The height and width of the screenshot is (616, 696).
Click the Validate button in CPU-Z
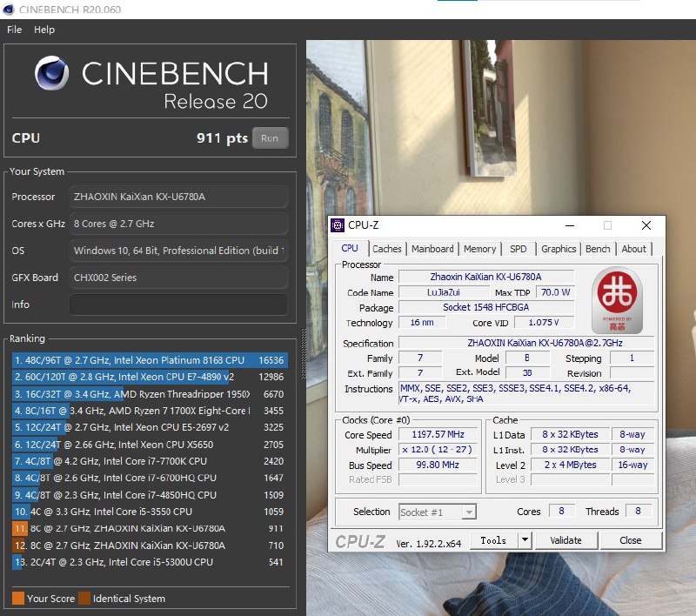click(x=566, y=540)
